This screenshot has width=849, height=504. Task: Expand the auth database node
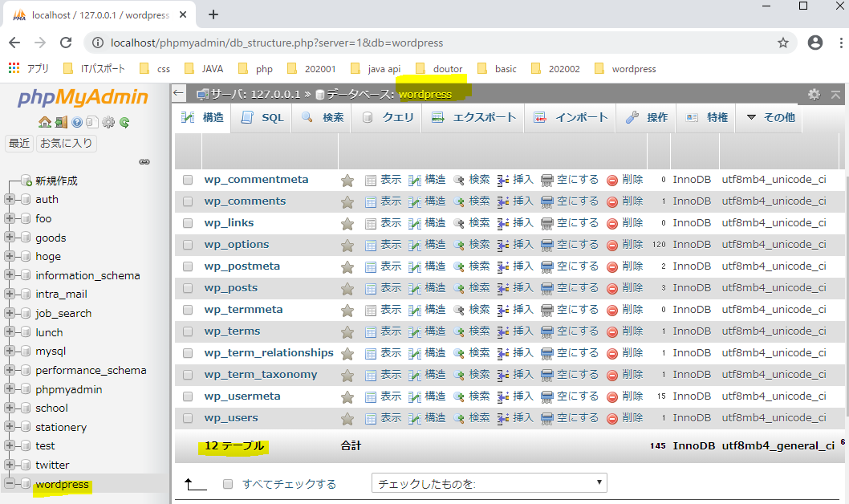9,199
